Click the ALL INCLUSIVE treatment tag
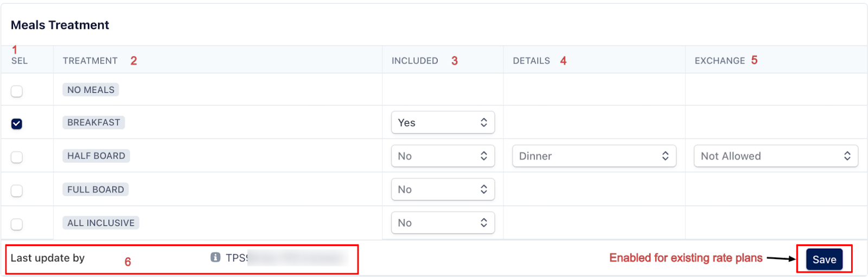This screenshot has width=868, height=277. [x=101, y=223]
